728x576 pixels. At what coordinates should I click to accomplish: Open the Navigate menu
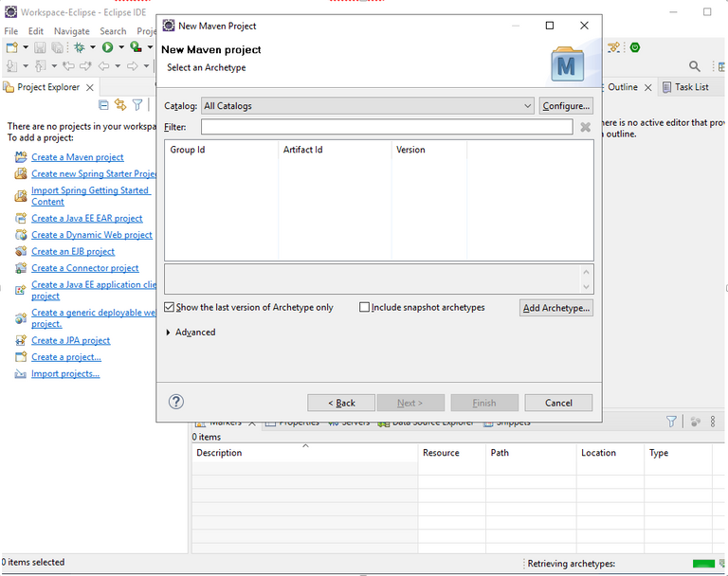pyautogui.click(x=71, y=31)
